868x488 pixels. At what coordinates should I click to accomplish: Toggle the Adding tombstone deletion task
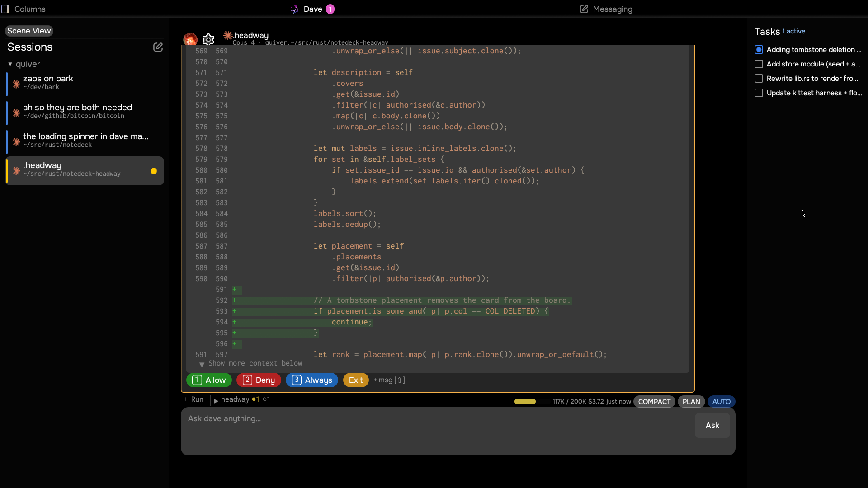[x=759, y=50]
